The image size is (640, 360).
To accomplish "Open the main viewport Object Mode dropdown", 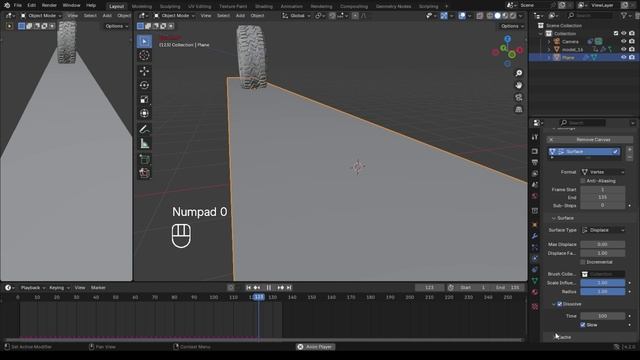I will click(x=174, y=16).
